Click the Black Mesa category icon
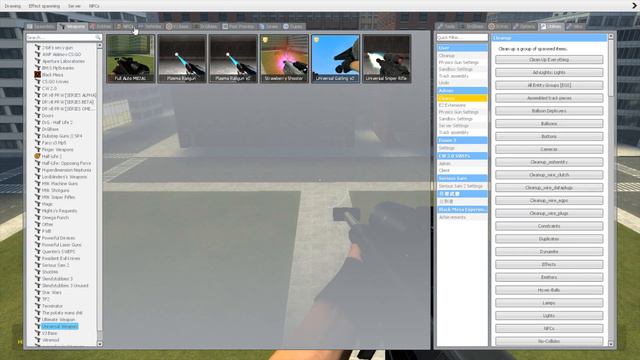Image resolution: width=640 pixels, height=360 pixels. (38, 75)
